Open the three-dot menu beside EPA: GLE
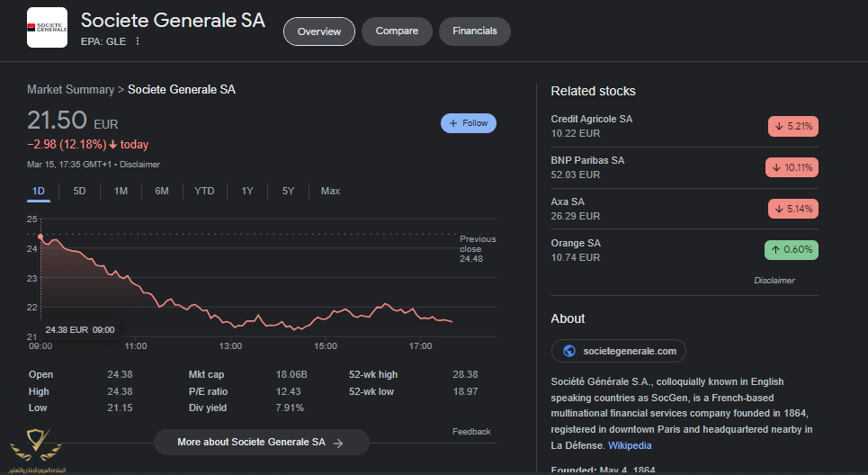Screen dimensions: 868x475 [x=138, y=41]
